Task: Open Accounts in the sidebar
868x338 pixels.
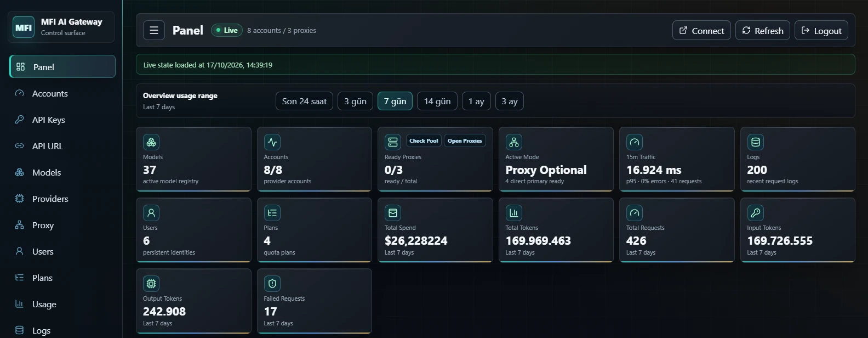Action: click(x=62, y=93)
